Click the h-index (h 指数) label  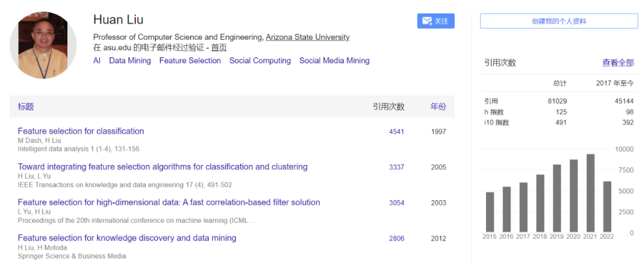coord(494,112)
